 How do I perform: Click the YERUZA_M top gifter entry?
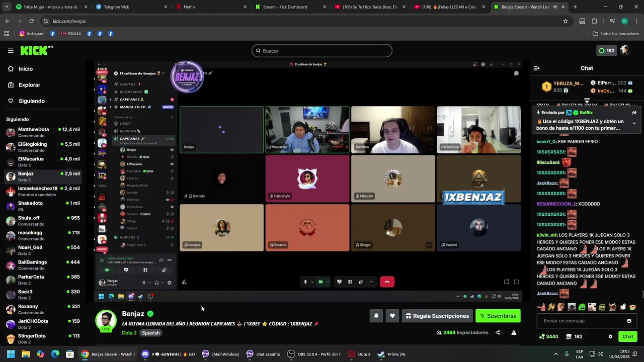coord(563,86)
